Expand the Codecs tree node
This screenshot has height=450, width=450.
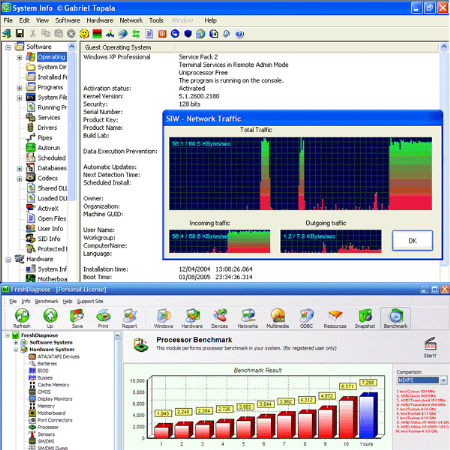point(19,178)
